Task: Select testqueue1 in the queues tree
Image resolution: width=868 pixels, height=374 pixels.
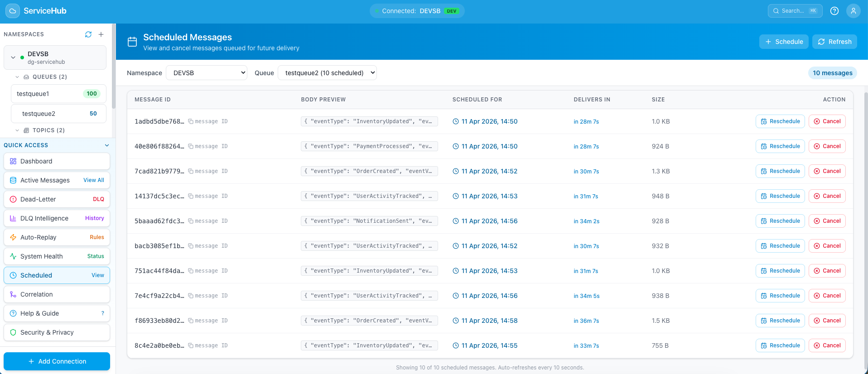Action: click(x=58, y=94)
